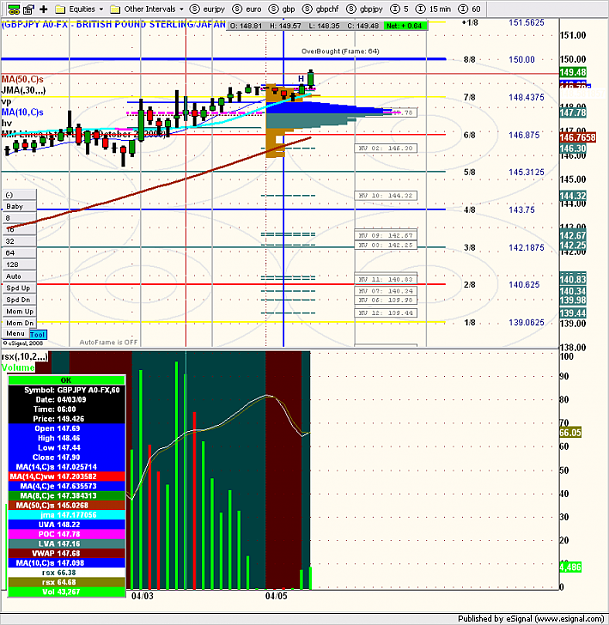
Task: Load the gbpjpy symbol shortcut
Action: coord(365,9)
